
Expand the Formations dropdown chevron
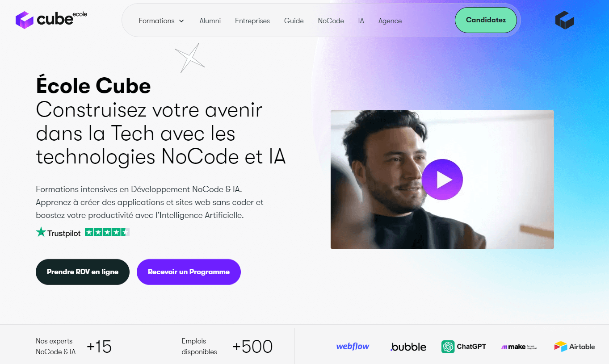181,21
